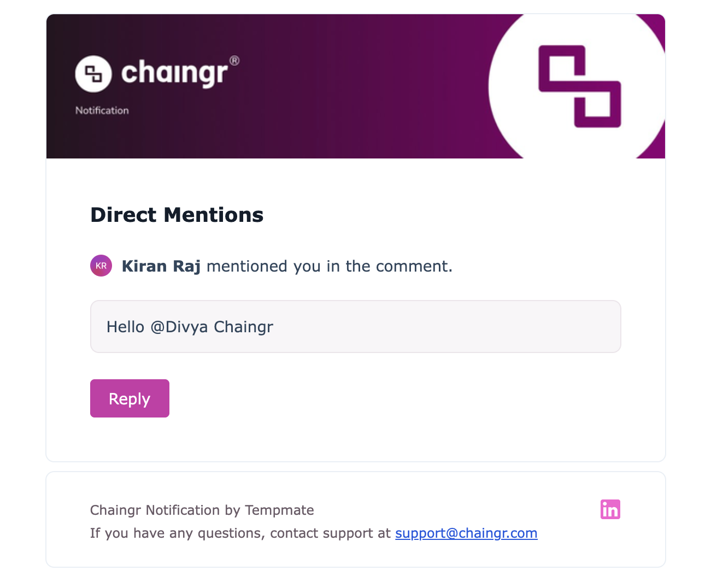Click the word Tempmate in the footer
717x588 pixels.
point(279,510)
